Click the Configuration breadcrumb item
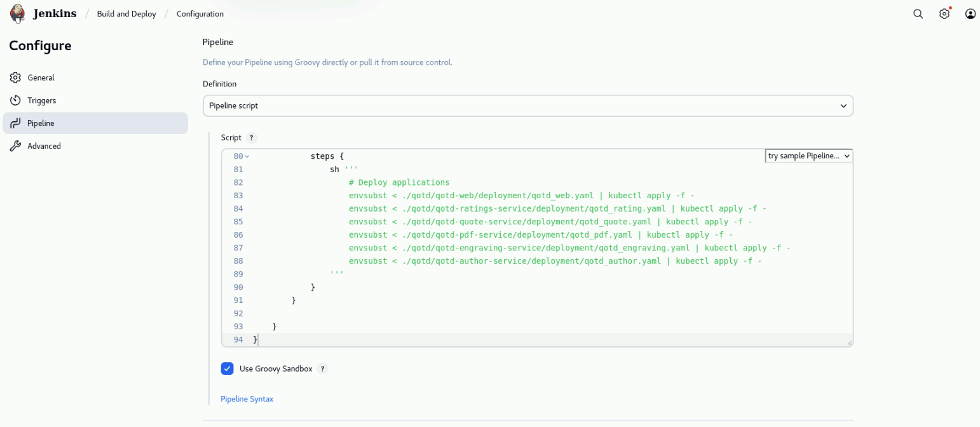Image resolution: width=980 pixels, height=427 pixels. coord(200,14)
